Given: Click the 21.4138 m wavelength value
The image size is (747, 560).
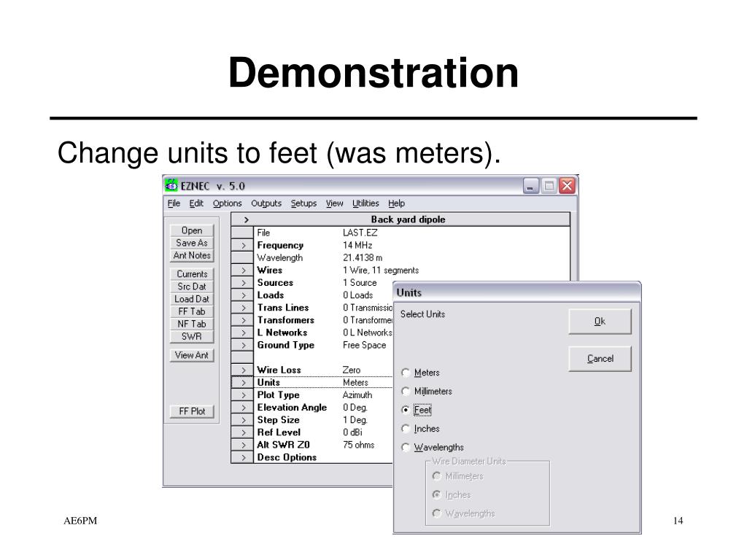Looking at the screenshot, I should [363, 257].
